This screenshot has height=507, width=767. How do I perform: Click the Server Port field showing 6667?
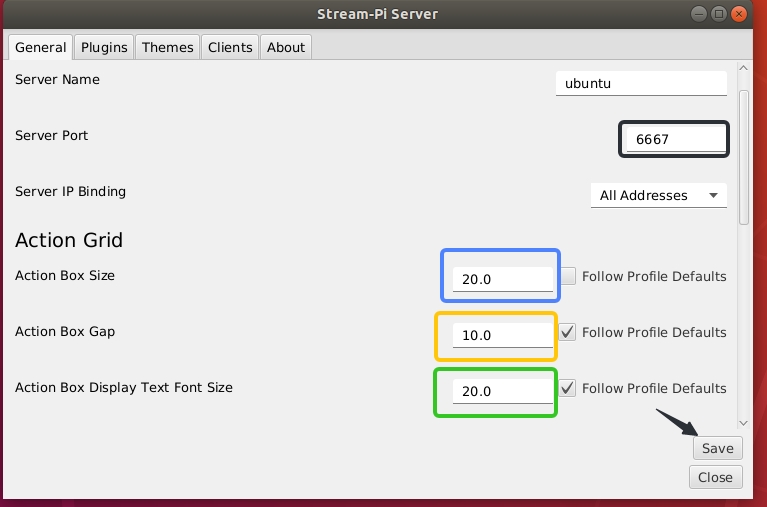[x=677, y=139]
